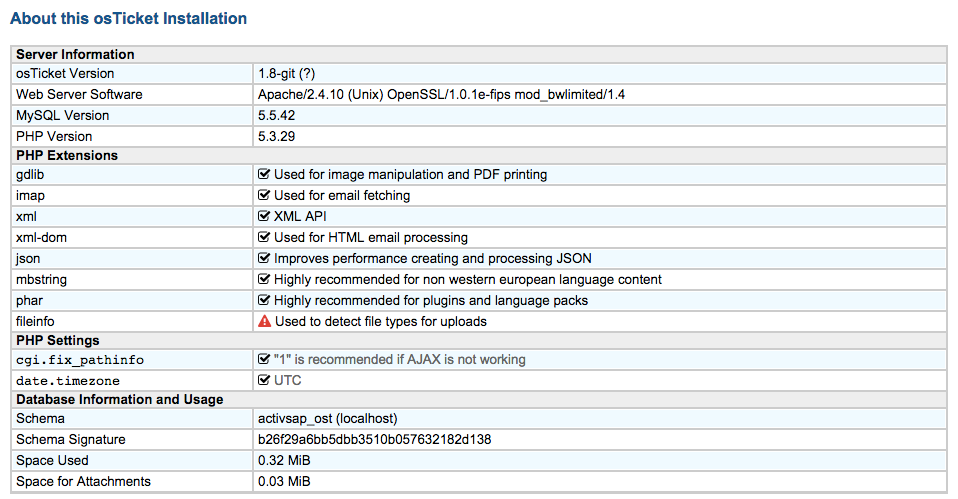This screenshot has width=958, height=499.
Task: Click 'Used to detect file types for uploads'
Action: click(x=381, y=321)
